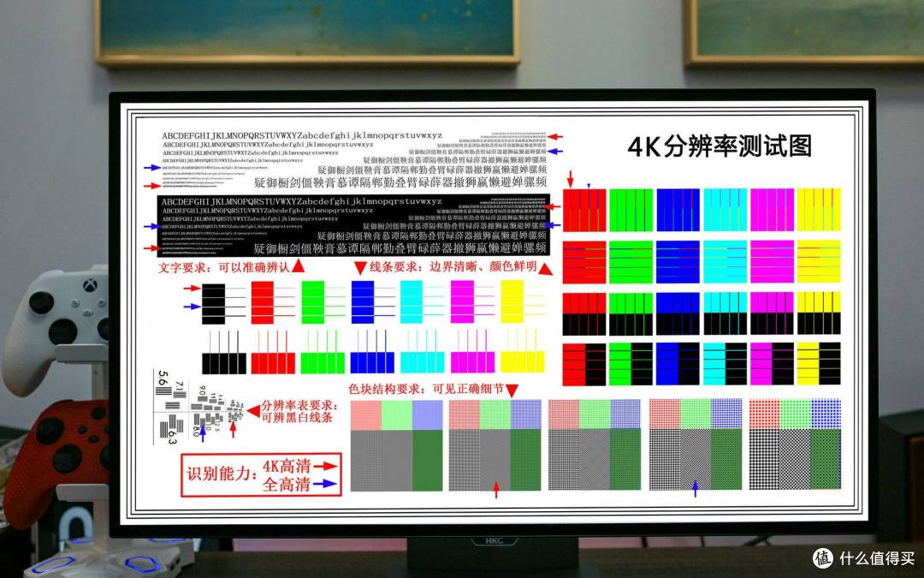Select the 色块结构要求：可见正确细节 caption

(426, 390)
